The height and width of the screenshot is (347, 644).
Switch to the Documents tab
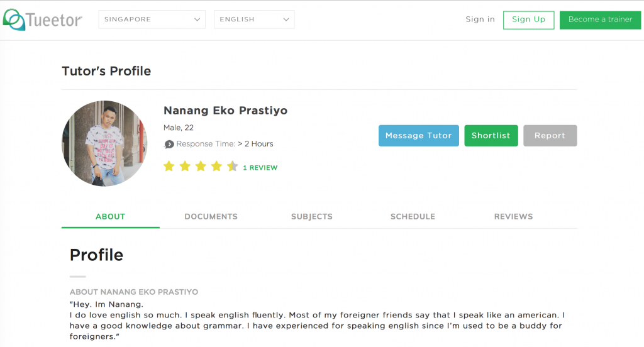pyautogui.click(x=211, y=216)
